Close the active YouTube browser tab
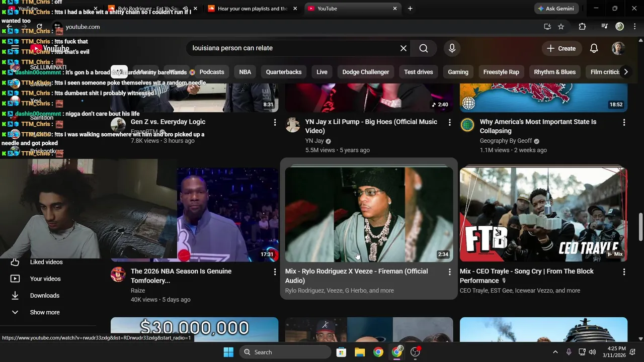The height and width of the screenshot is (362, 644). [395, 9]
